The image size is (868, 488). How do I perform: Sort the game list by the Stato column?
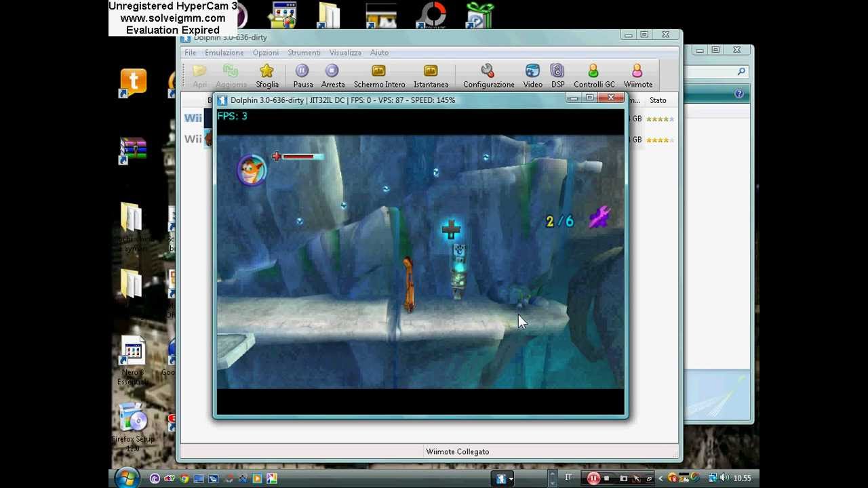[x=658, y=100]
